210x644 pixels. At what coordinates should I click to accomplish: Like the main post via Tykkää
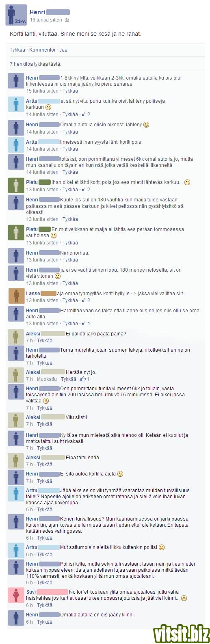click(x=17, y=50)
